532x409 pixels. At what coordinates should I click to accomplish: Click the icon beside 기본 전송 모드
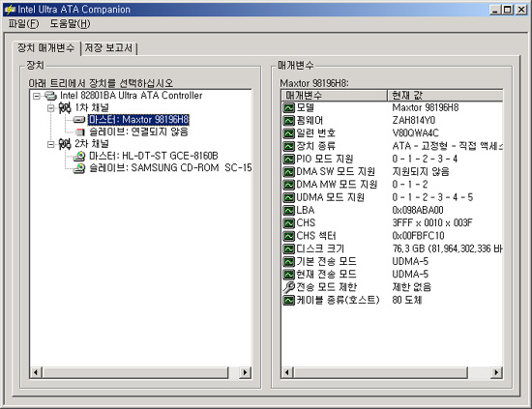[289, 262]
